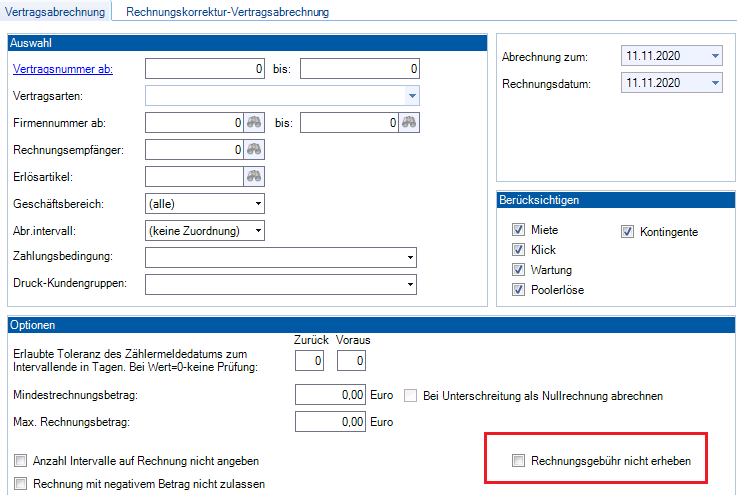Enable Rechnungsgebühr nicht erheben checkbox
Screen dimensions: 737x495
point(518,461)
